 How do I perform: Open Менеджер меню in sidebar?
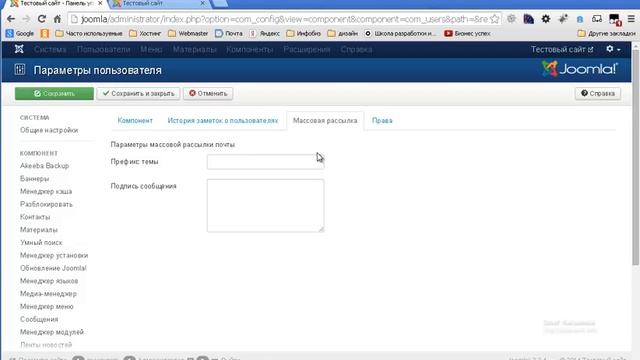click(47, 307)
